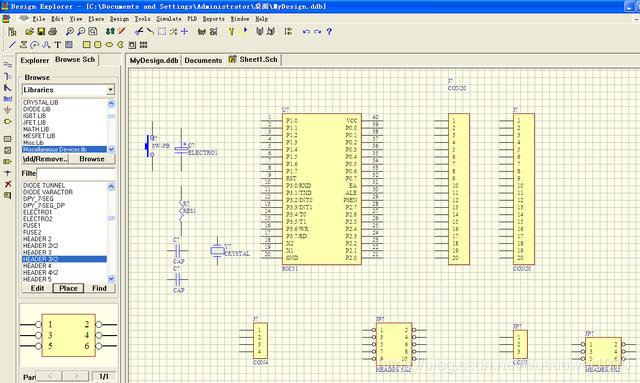This screenshot has height=383, width=640.
Task: Select MATH.LIB in library list
Action: [x=36, y=129]
